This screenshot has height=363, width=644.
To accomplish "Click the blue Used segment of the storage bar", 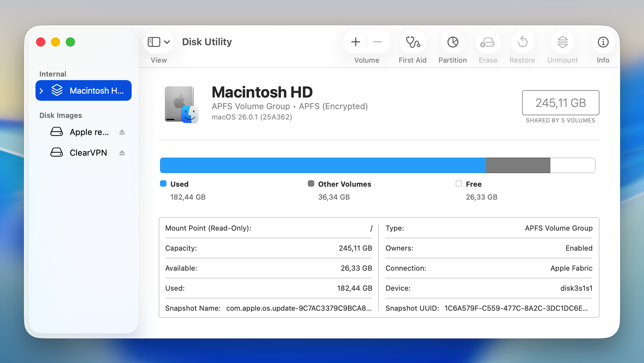I will click(x=323, y=165).
